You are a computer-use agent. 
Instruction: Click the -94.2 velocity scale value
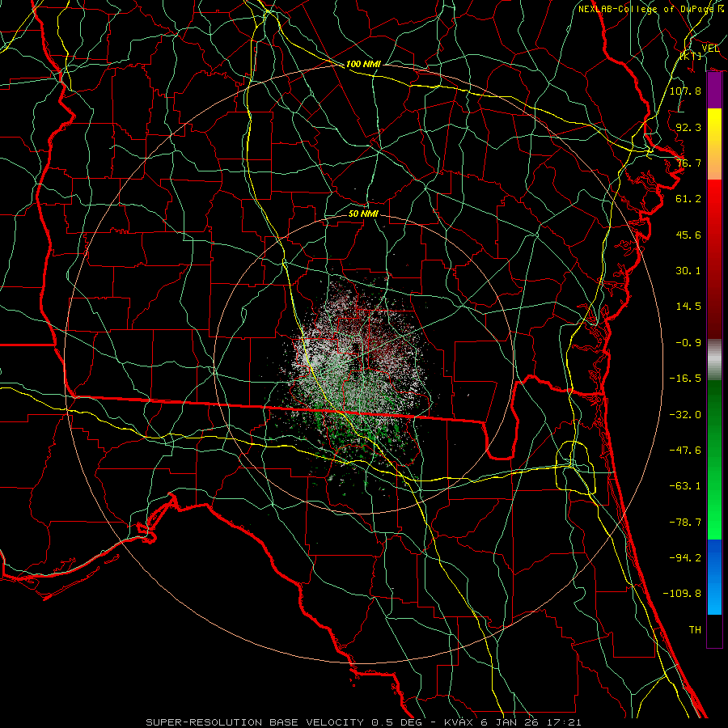(685, 558)
